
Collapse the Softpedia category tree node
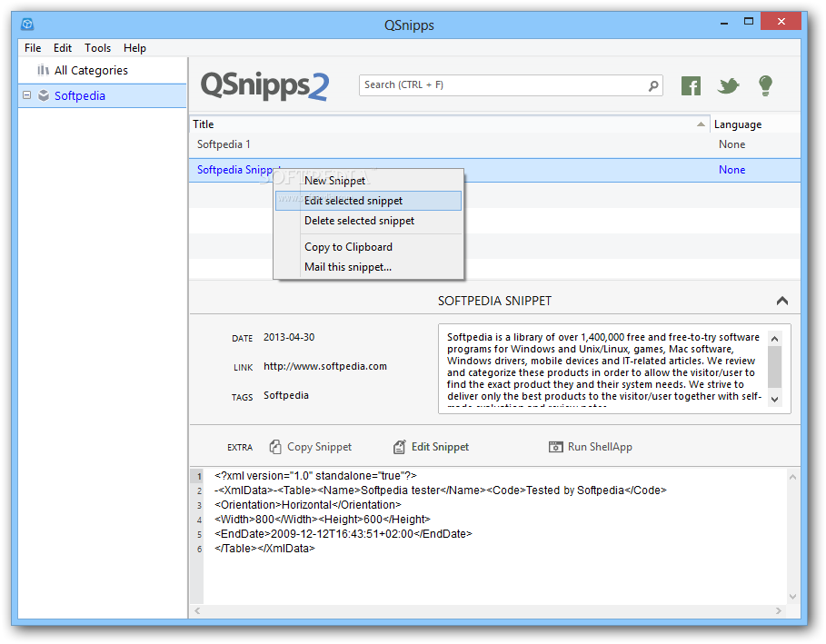pyautogui.click(x=27, y=95)
